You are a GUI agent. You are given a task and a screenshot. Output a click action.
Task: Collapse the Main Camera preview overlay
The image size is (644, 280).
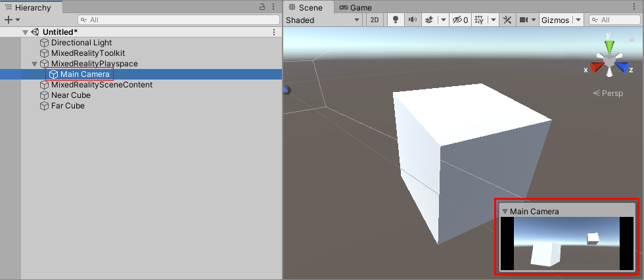pos(505,212)
